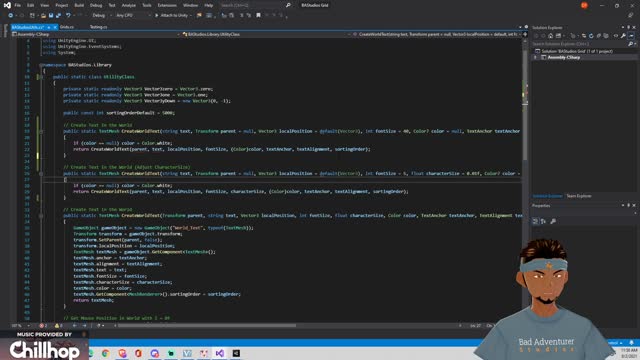Open the Tools menu
This screenshot has height=360, width=640.
[x=147, y=5]
